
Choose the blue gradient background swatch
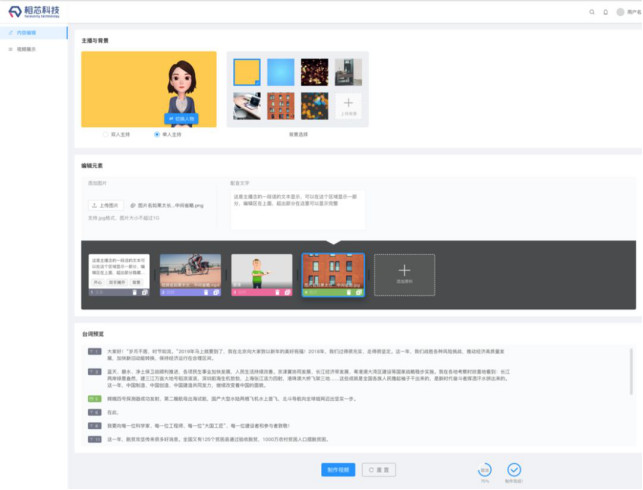tap(280, 72)
